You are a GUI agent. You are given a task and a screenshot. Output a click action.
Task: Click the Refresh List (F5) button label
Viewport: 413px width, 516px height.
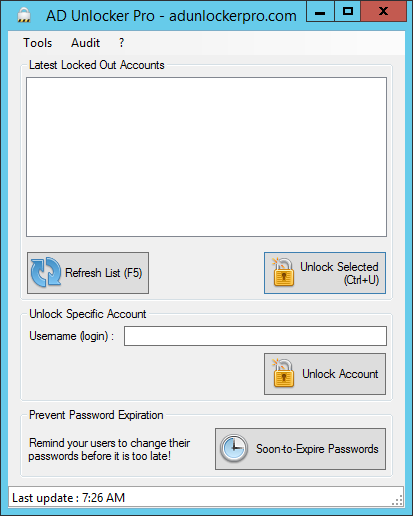point(104,273)
